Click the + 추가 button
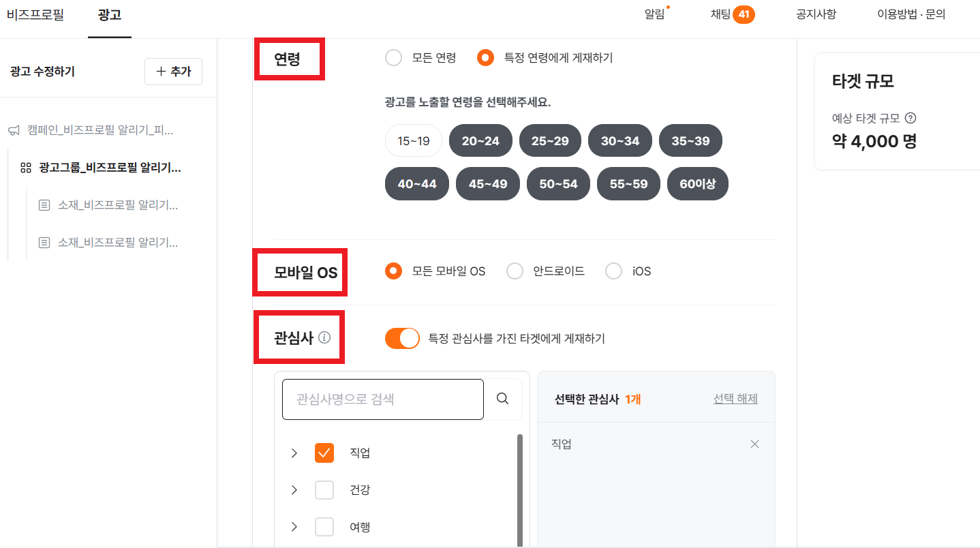This screenshot has width=980, height=548. pos(173,71)
